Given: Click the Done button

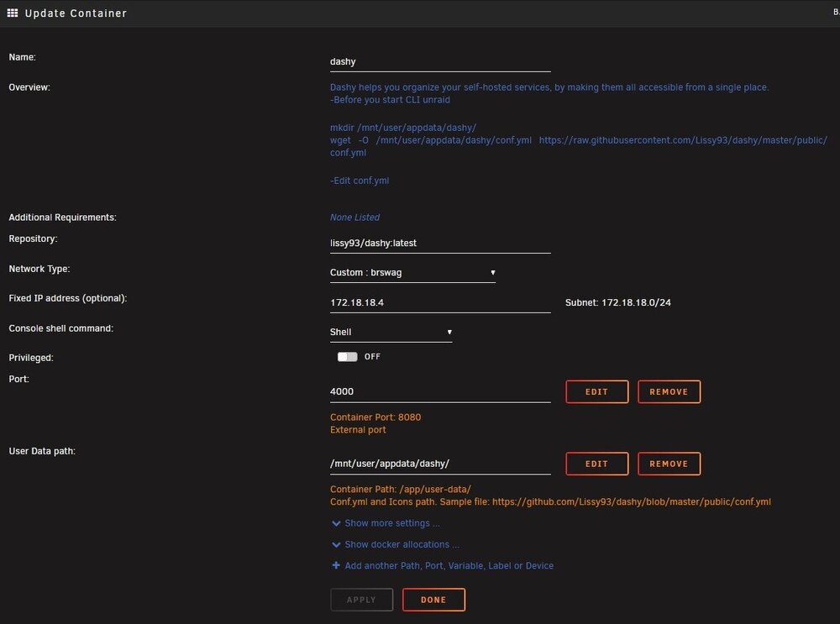Looking at the screenshot, I should [x=433, y=600].
